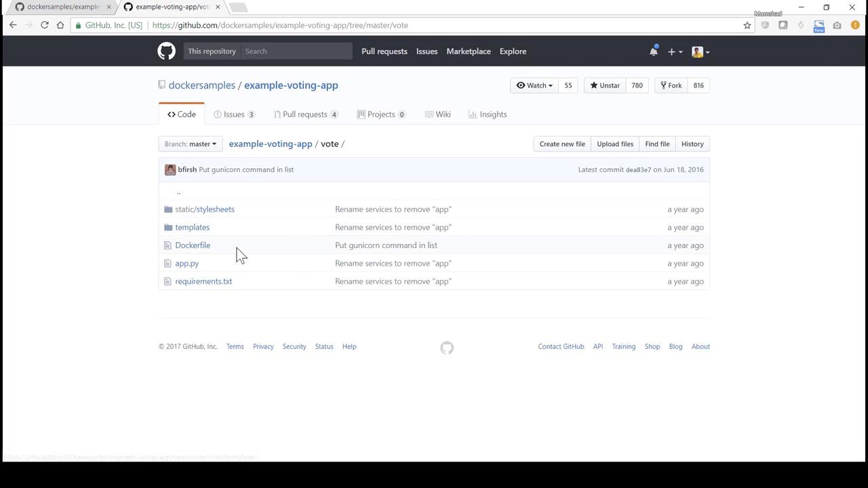Open footer Status link
868x488 pixels.
click(x=324, y=346)
